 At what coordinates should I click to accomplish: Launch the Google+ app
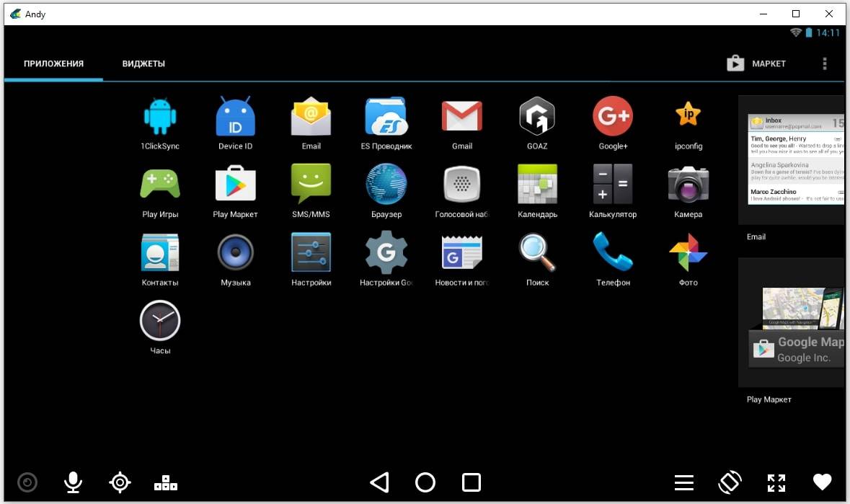click(x=613, y=116)
